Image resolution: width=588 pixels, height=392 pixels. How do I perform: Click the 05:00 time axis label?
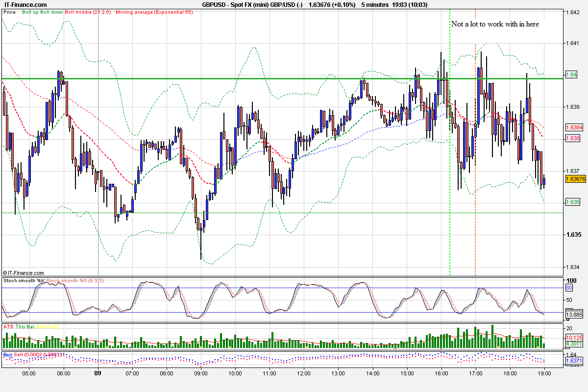coord(29,373)
